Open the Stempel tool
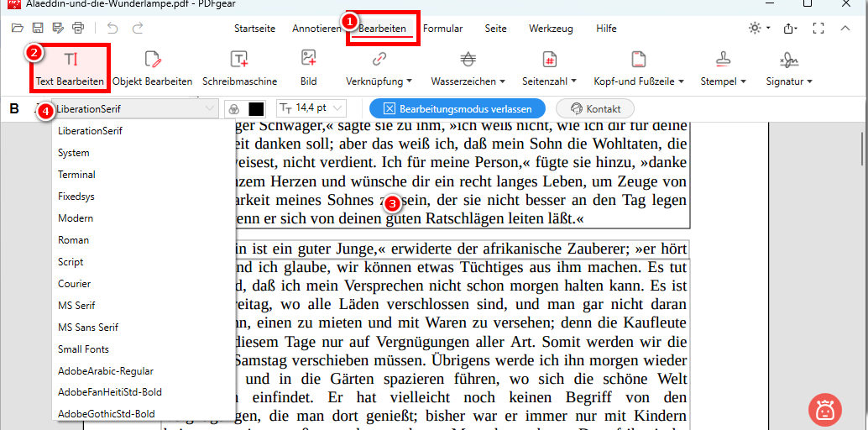 point(723,68)
